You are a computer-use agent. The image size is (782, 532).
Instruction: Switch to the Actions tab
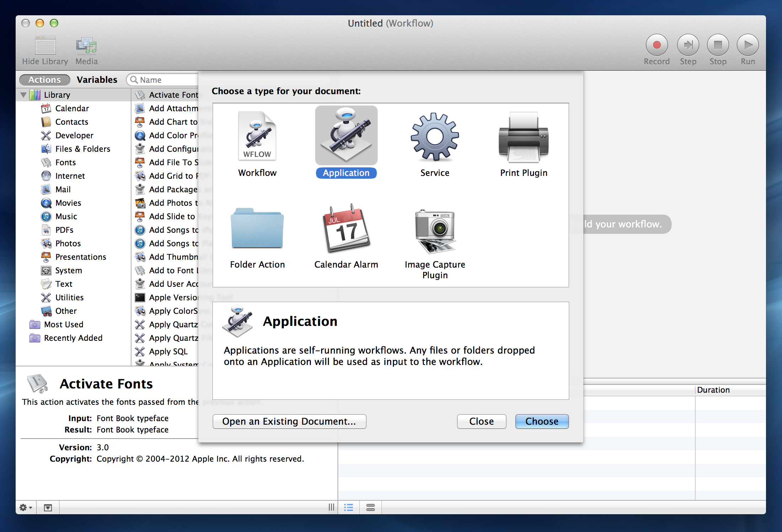(44, 80)
